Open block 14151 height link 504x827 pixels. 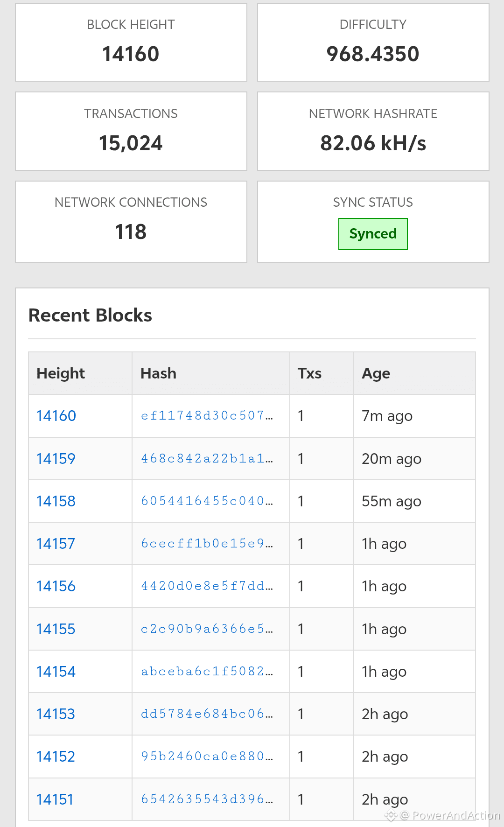tap(55, 799)
